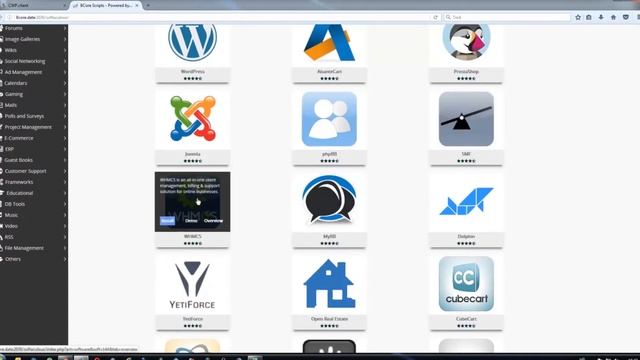Open a new browser tab

pyautogui.click(x=148, y=5)
